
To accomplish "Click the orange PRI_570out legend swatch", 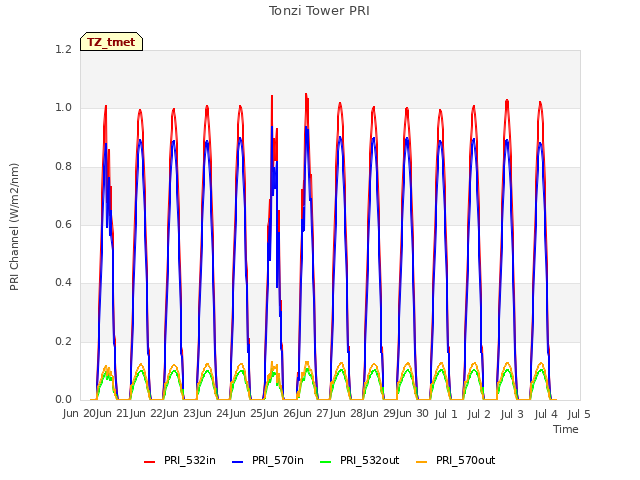I will point(421,462).
